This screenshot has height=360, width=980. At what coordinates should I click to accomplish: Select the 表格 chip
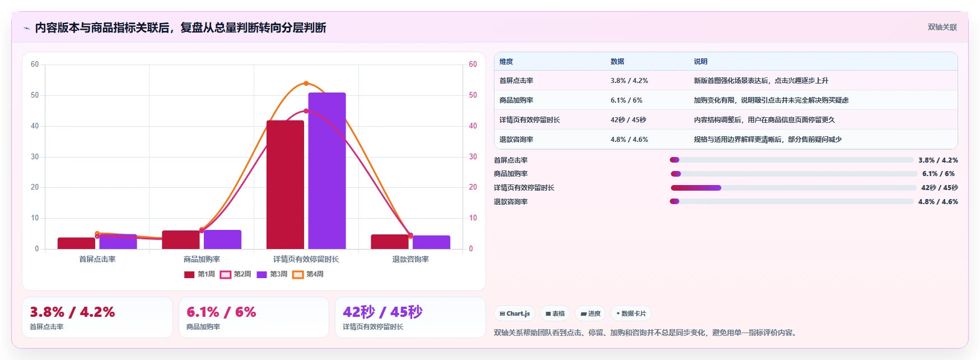[x=555, y=313]
